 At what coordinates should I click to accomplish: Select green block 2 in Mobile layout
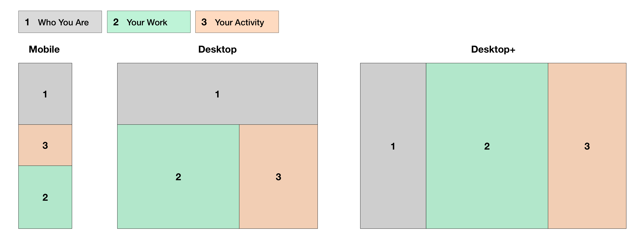[45, 197]
